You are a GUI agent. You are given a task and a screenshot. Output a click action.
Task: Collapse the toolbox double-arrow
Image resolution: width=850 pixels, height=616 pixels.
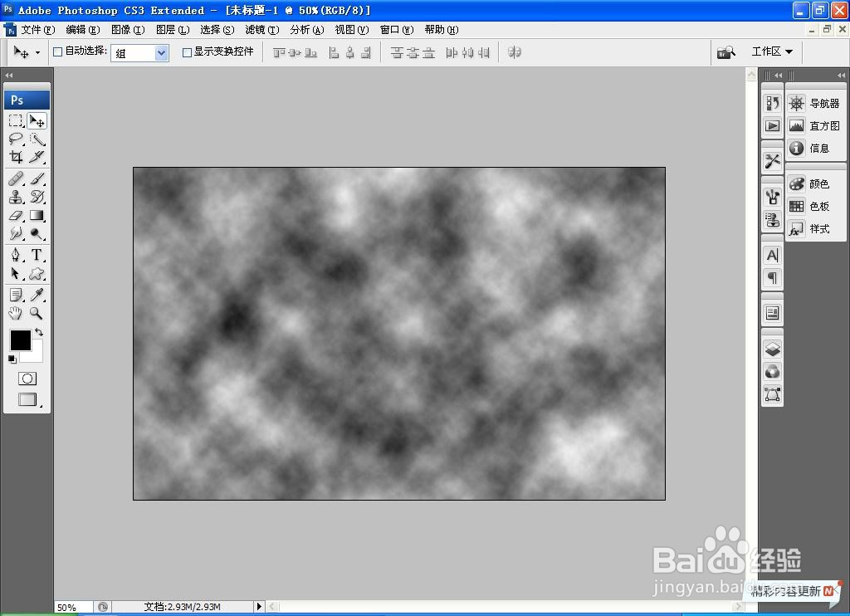pos(8,76)
